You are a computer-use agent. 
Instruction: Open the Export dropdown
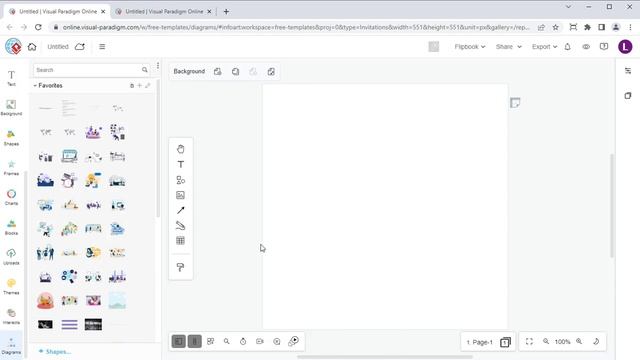pyautogui.click(x=544, y=47)
